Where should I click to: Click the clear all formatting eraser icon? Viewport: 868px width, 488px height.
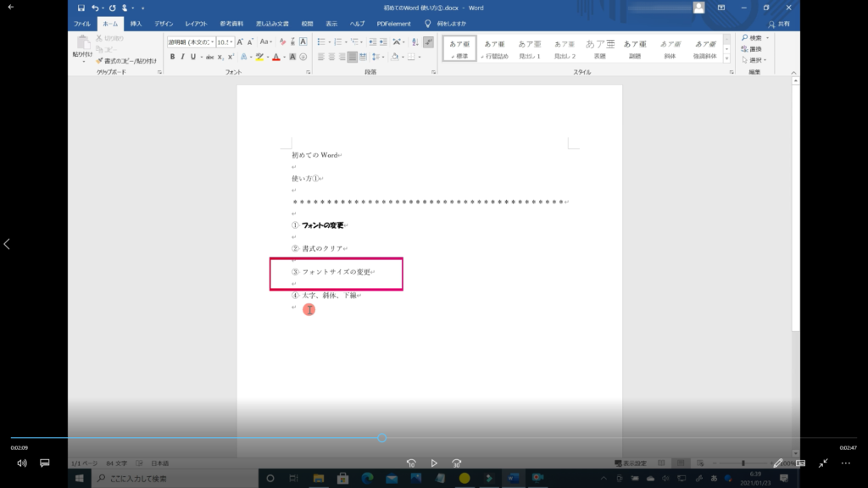click(282, 42)
